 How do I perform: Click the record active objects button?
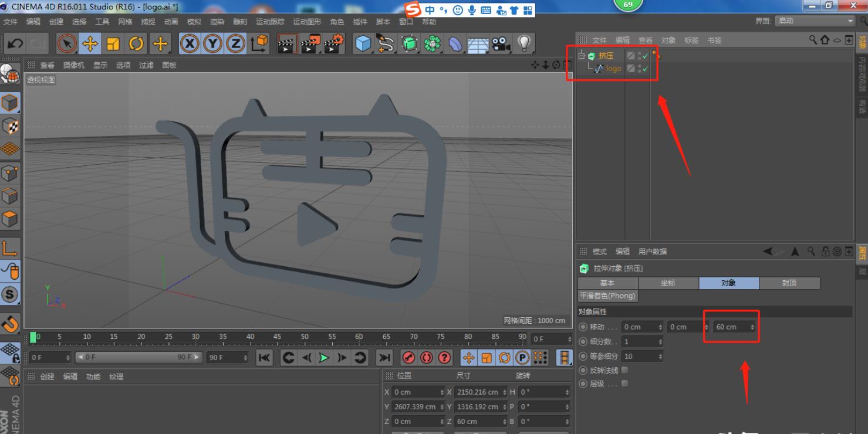pos(410,358)
